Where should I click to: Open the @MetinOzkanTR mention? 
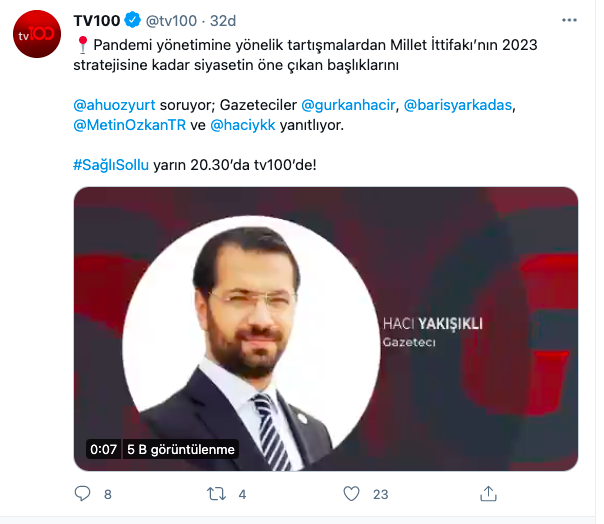coord(130,125)
